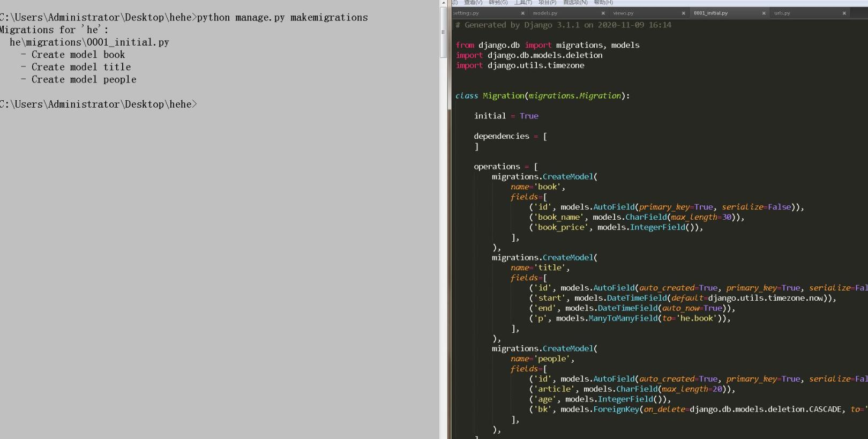The height and width of the screenshot is (439, 868).
Task: Open the 查看(V) menu
Action: (473, 3)
